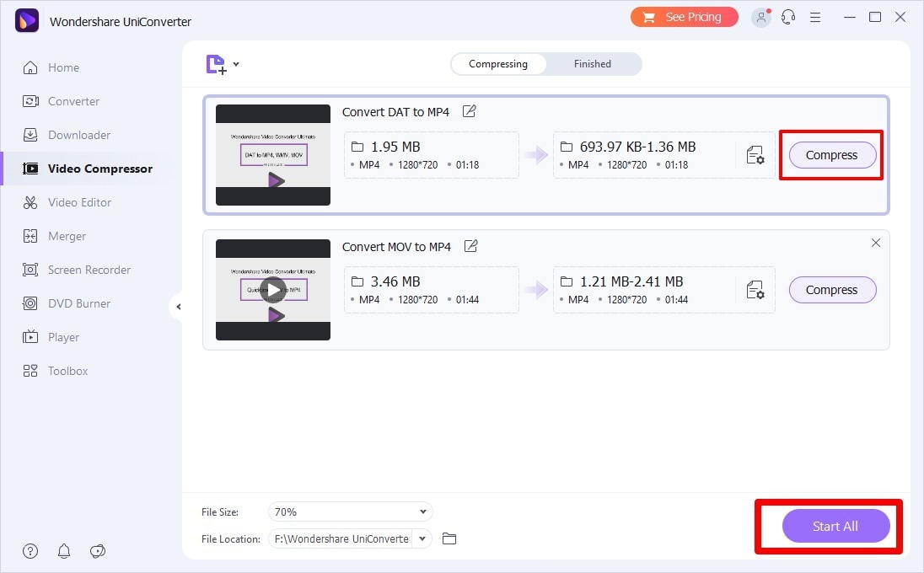Viewport: 924px width, 573px height.
Task: Collapse the sidebar with arrow handle
Action: click(x=178, y=307)
